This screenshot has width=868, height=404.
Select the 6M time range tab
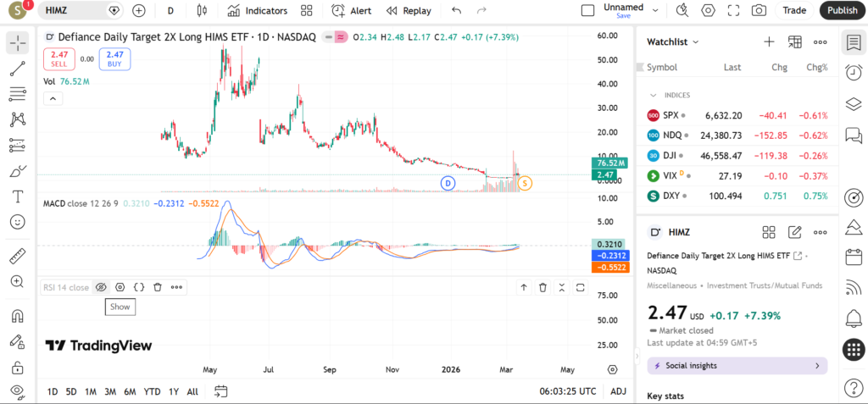pos(130,391)
